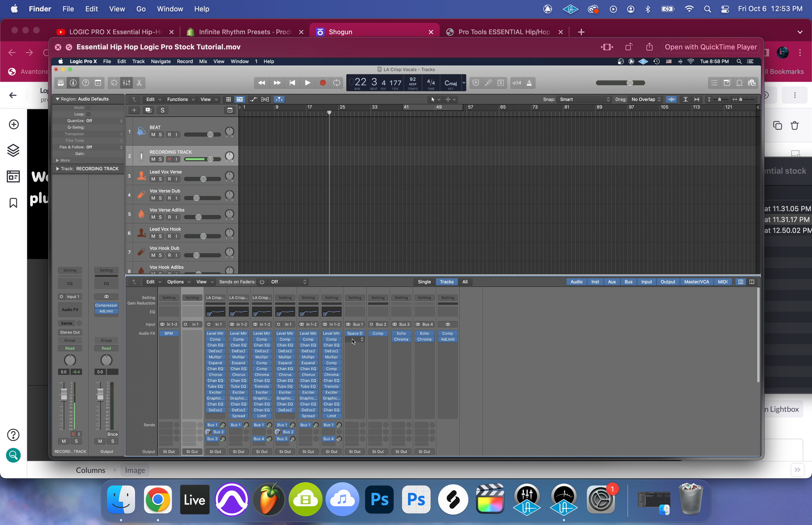Click the add new track plus button
This screenshot has height=525, width=812.
click(x=134, y=110)
